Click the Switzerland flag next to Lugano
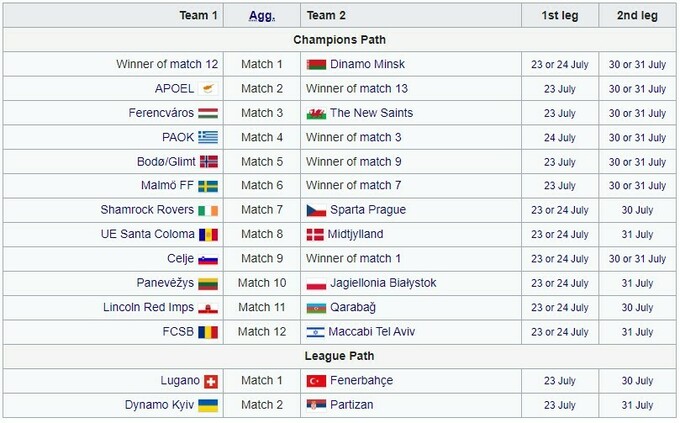 pyautogui.click(x=210, y=381)
